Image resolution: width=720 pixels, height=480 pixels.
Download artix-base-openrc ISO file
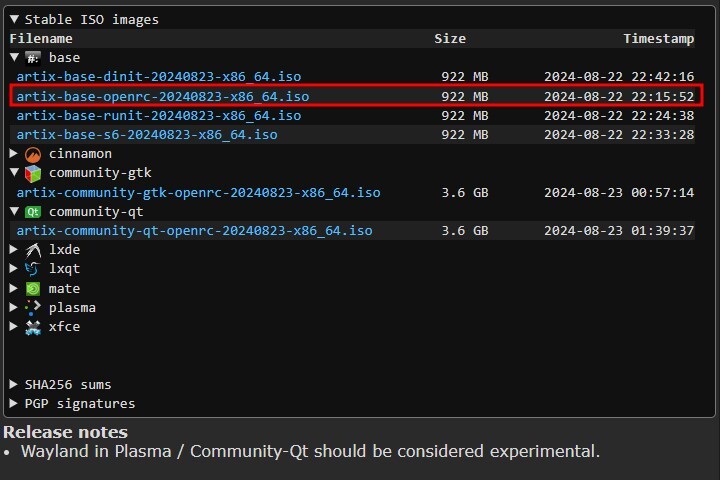click(162, 96)
